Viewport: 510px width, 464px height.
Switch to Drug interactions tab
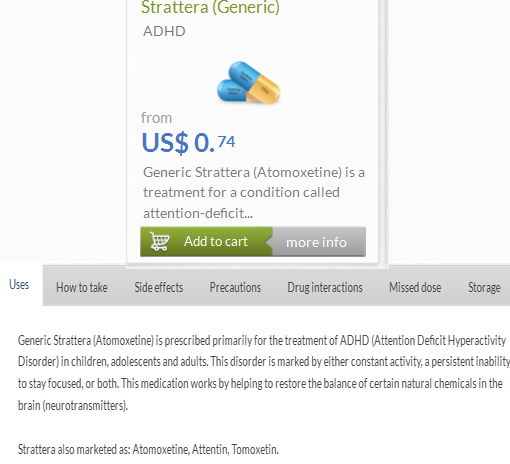pyautogui.click(x=325, y=287)
